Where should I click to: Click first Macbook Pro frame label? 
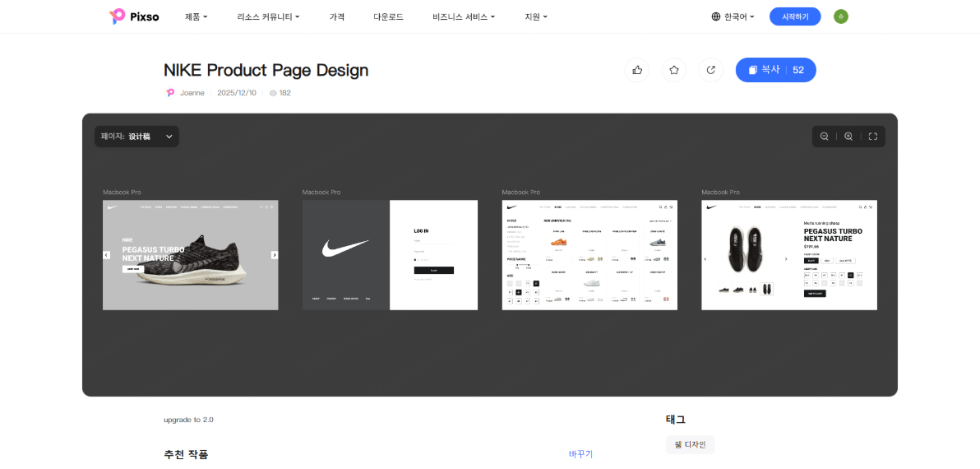coord(122,192)
